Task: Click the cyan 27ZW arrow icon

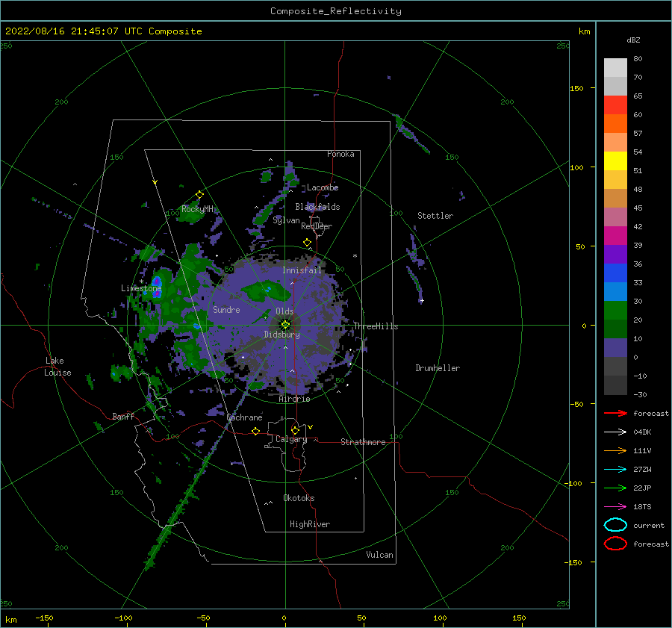Action: 615,470
